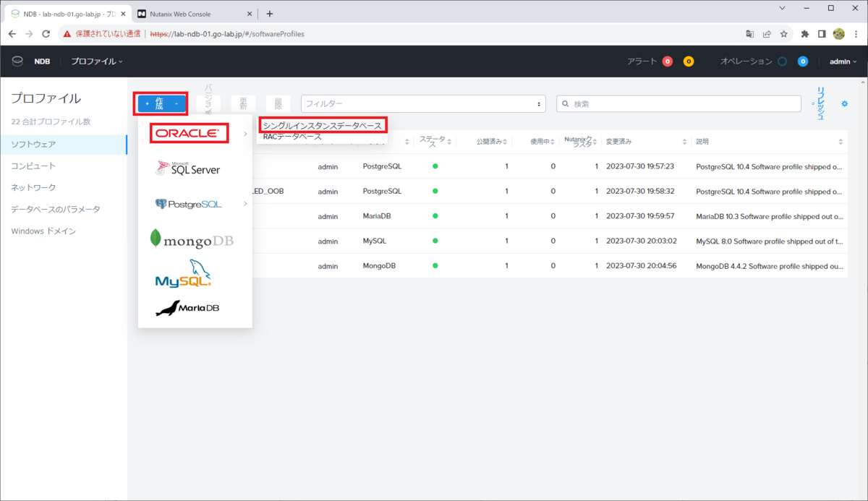Select ORACLE from the create menu

pos(188,133)
